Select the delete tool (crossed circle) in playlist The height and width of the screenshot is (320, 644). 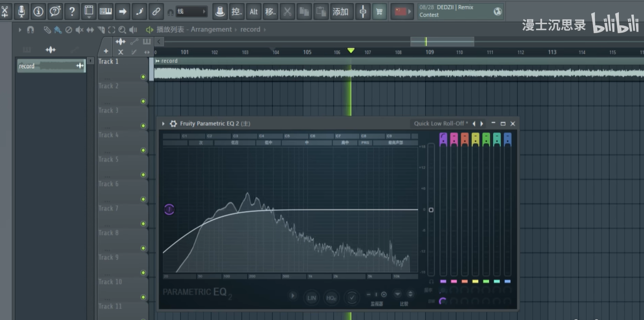pos(69,30)
